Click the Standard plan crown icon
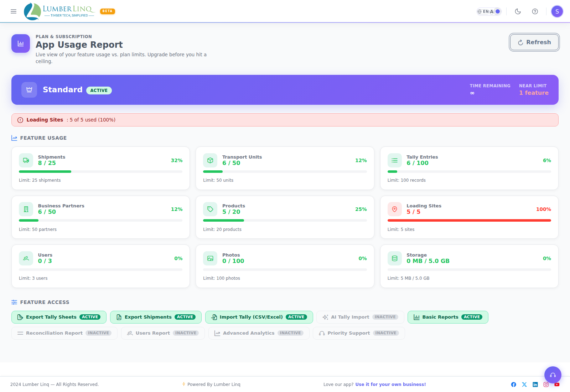Screen dimensions: 570x392 pos(29,90)
